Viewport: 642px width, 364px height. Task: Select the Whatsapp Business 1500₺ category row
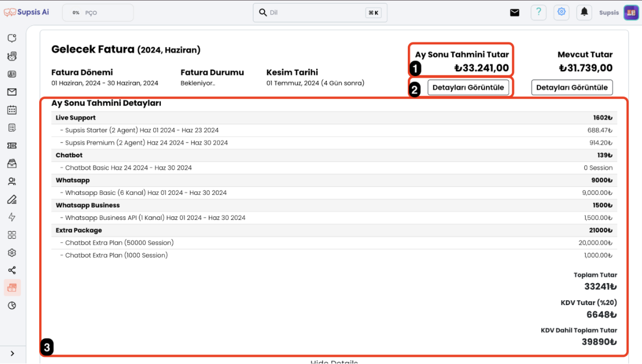[334, 206]
